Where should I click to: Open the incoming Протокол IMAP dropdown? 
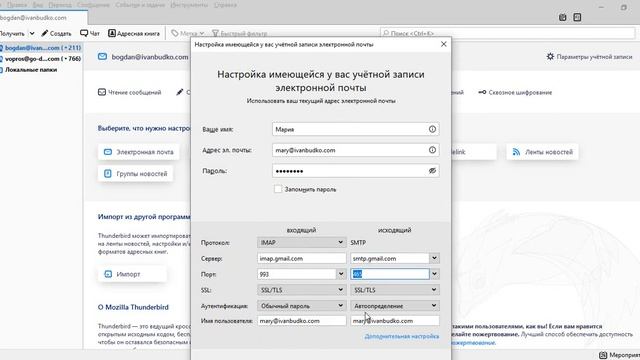(x=302, y=242)
